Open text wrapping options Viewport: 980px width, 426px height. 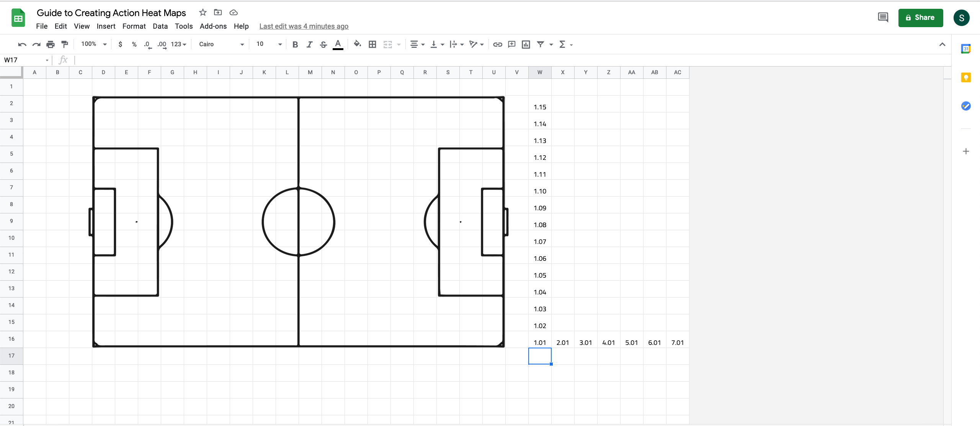[x=456, y=44]
